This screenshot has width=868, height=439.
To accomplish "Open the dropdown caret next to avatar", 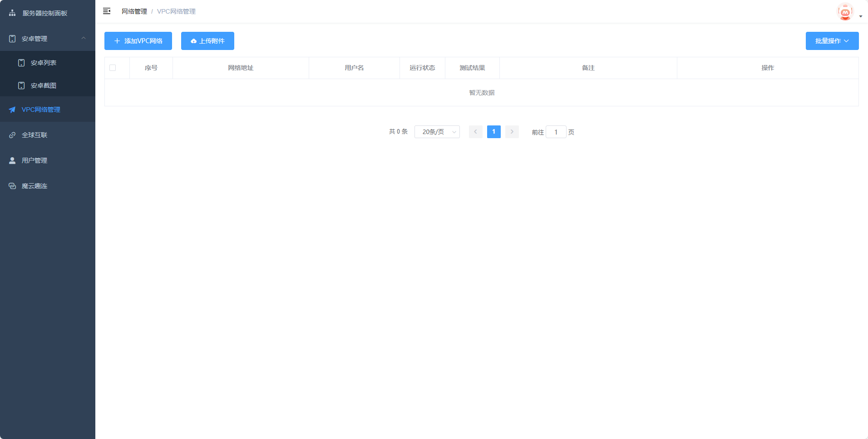I will coord(861,16).
